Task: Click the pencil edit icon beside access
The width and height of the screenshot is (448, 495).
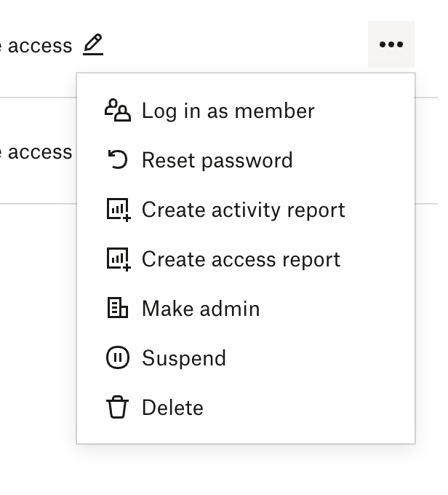Action: pyautogui.click(x=93, y=44)
